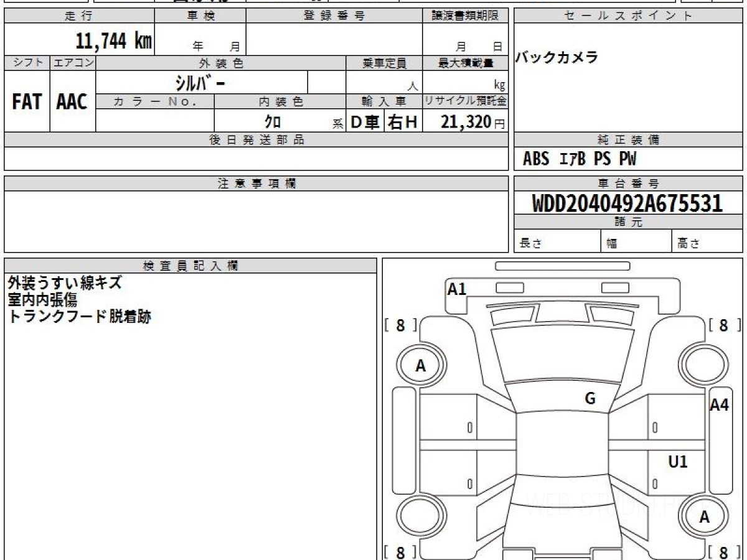Click the G mark on the windshield

590,399
